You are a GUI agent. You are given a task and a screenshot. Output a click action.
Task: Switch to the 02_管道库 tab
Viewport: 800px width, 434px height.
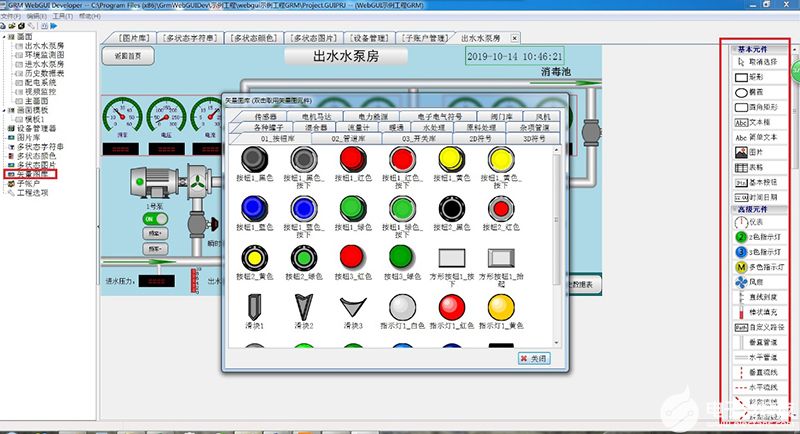(x=348, y=139)
